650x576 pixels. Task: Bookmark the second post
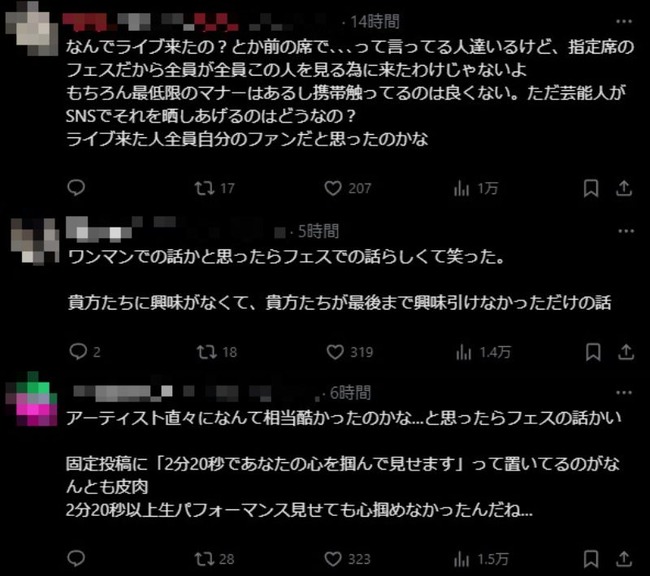click(x=593, y=352)
